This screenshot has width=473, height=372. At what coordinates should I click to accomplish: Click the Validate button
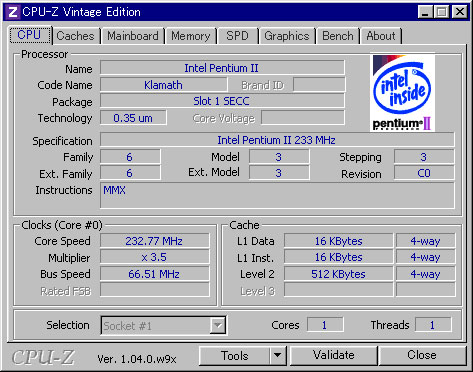pos(334,356)
